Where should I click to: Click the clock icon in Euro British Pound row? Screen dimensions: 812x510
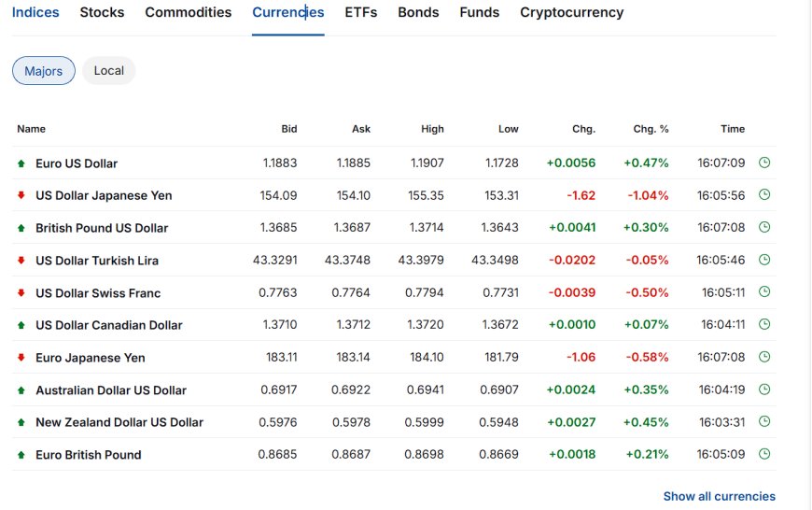pos(764,454)
